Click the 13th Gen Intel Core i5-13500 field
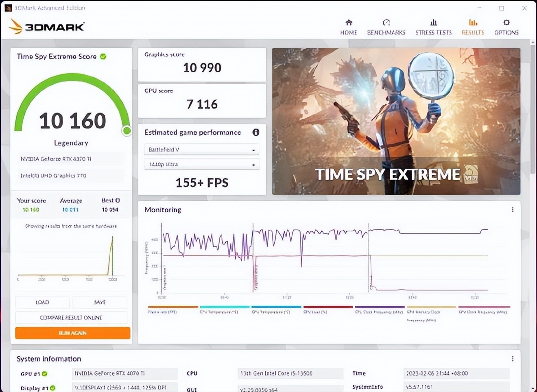Viewport: 537px width, 392px height. pyautogui.click(x=290, y=373)
